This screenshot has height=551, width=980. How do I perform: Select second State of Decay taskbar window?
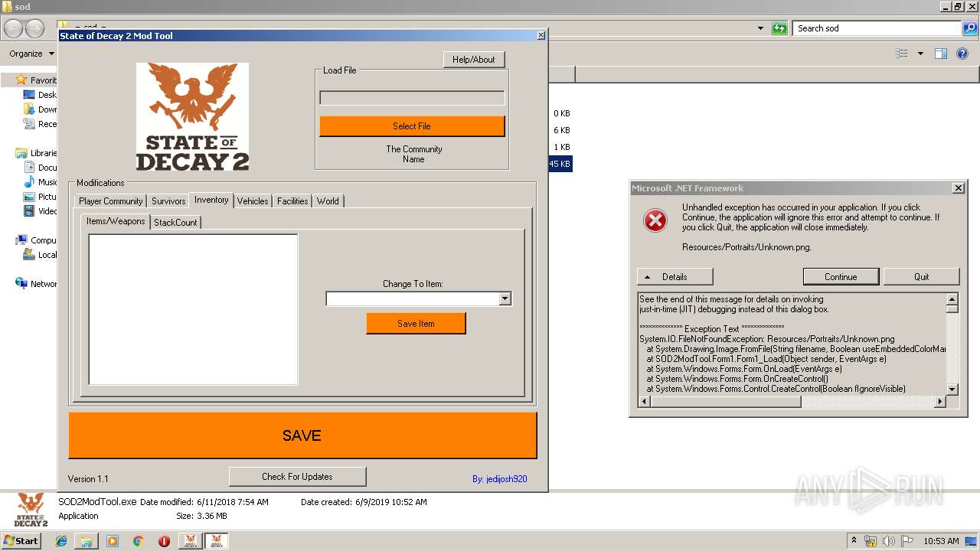[216, 541]
